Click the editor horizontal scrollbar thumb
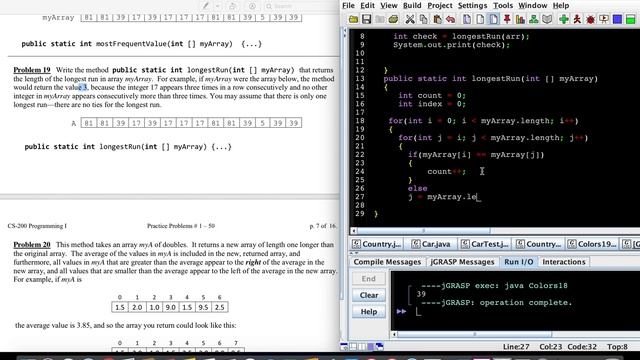This screenshot has width=640, height=360. pos(424,231)
